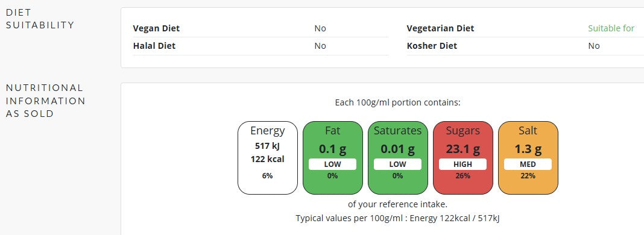Select the Kosher Diet label
The height and width of the screenshot is (235, 644).
pos(432,46)
